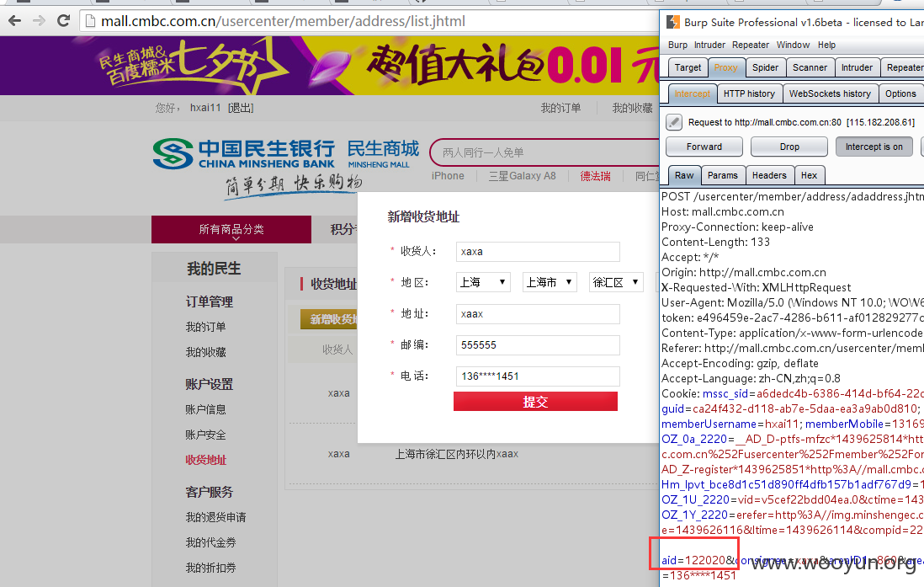Switch to the Spider tab
924x587 pixels.
click(766, 68)
